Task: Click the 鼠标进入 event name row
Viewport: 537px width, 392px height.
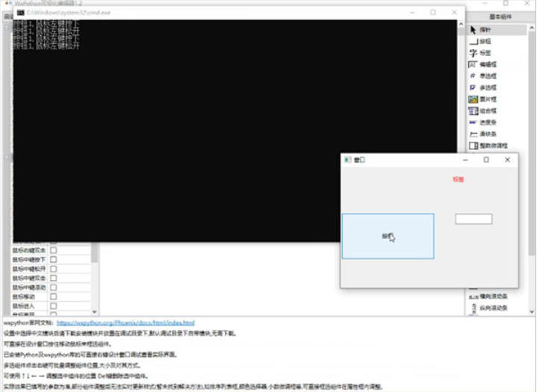Action: coord(24,305)
